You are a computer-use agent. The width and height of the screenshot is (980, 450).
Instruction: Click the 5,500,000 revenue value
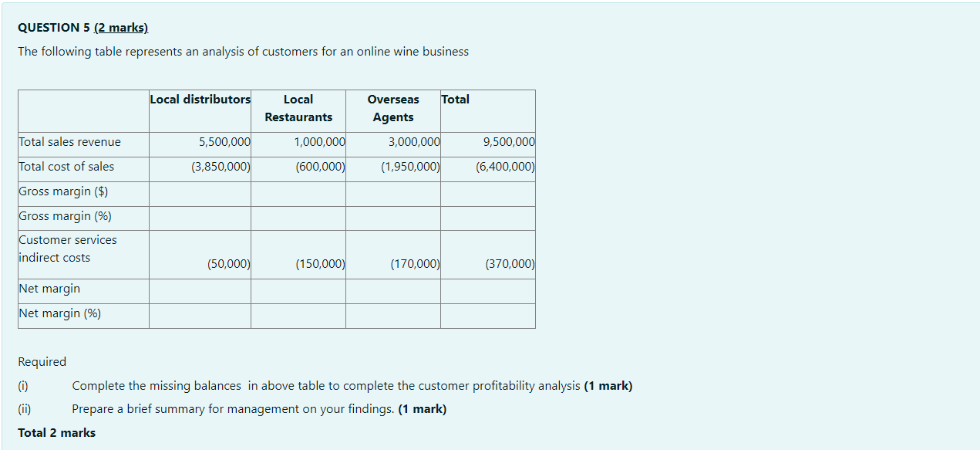224,142
